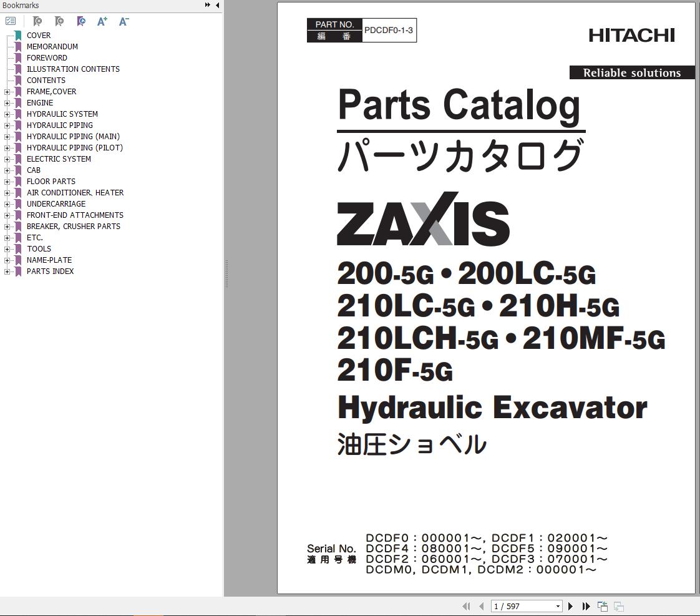Click the purple bookmark icon beside MEMORANDUM
The image size is (700, 616).
pyautogui.click(x=18, y=46)
